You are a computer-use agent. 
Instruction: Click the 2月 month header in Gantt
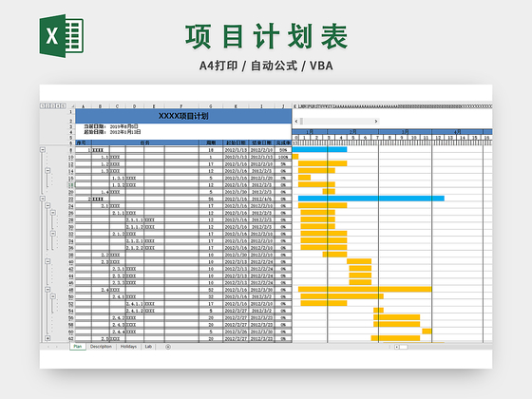[352, 132]
